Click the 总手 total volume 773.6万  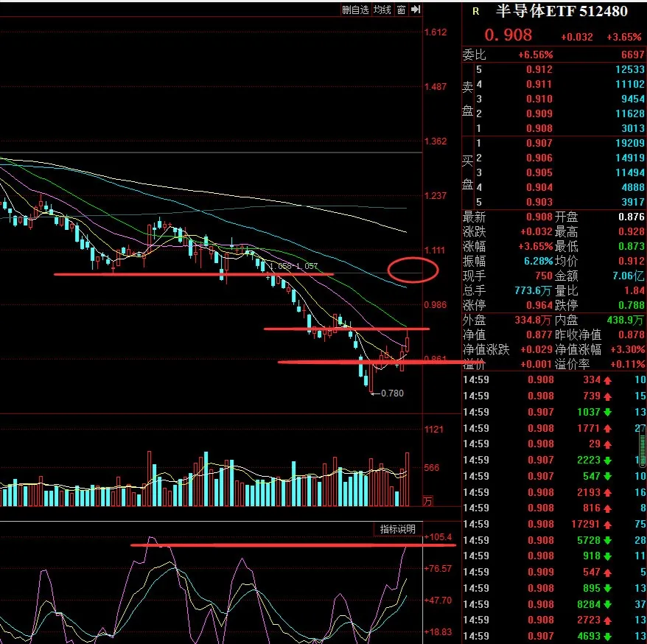(x=533, y=291)
